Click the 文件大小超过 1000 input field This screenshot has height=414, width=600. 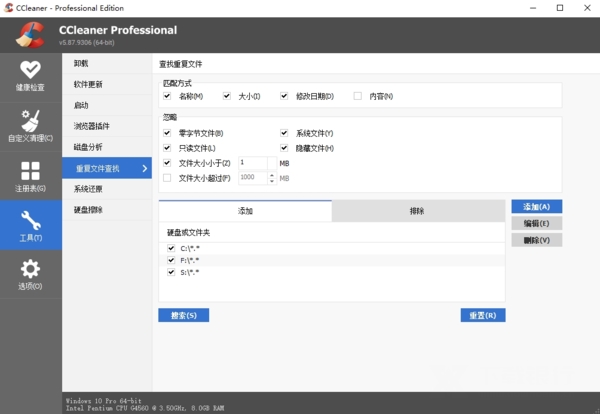[x=253, y=178]
